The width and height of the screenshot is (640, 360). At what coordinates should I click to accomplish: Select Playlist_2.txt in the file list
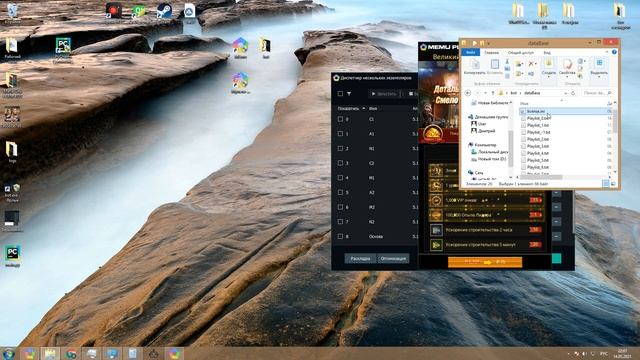click(x=538, y=139)
